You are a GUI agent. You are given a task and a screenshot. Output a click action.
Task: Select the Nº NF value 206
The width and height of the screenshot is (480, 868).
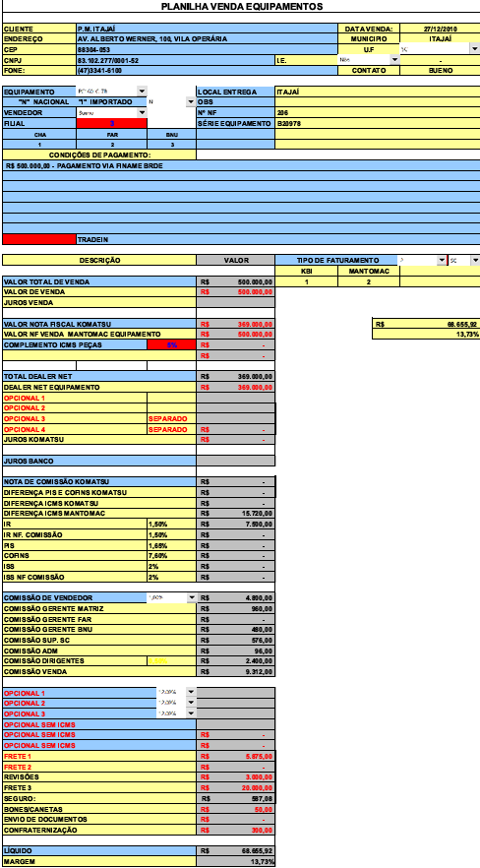[378, 112]
